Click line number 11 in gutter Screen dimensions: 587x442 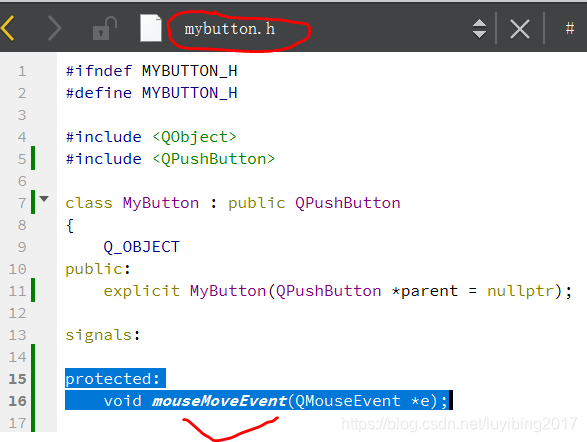18,291
